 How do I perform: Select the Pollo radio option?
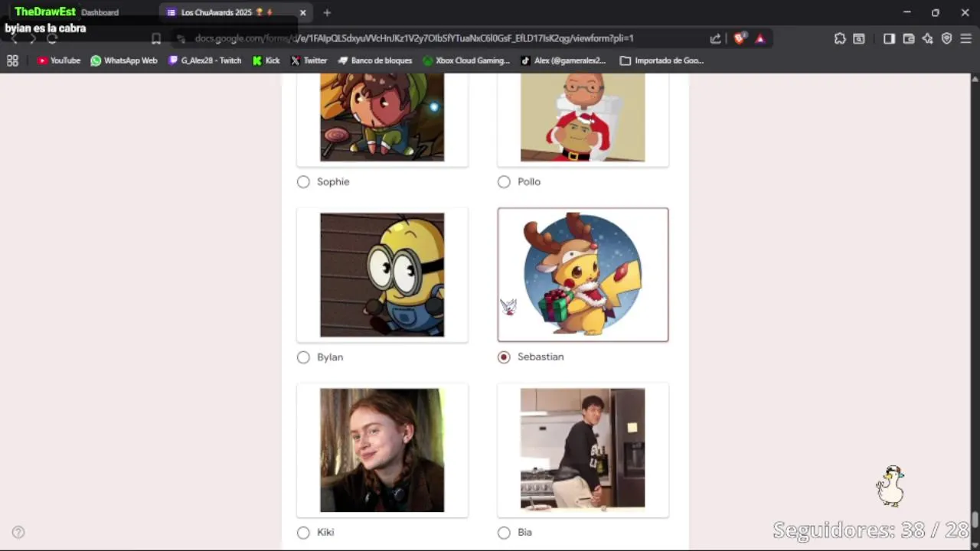(x=504, y=181)
